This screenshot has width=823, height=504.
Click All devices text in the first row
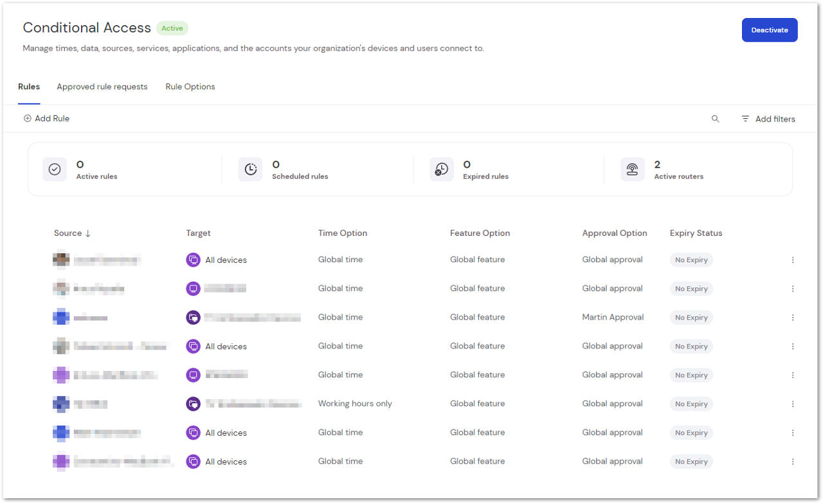[x=226, y=260]
